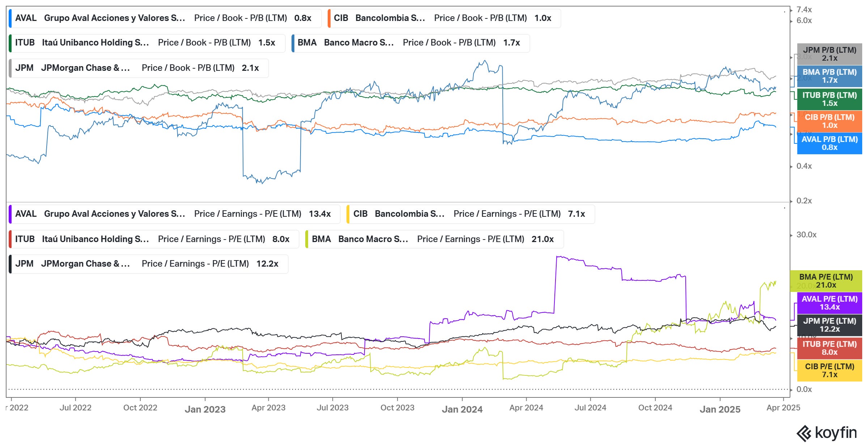Click the 6.0x y-axis value

[x=804, y=21]
